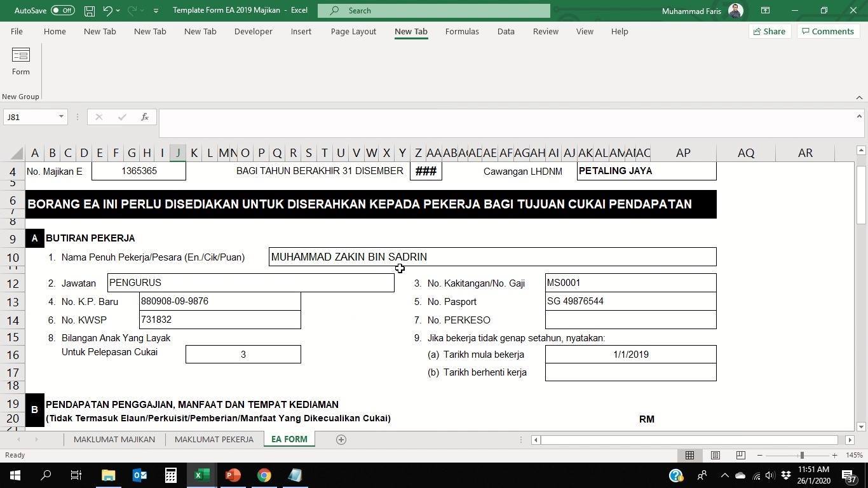Switch to Page Break Preview icon
Screen dimensions: 868x488
[740, 455]
